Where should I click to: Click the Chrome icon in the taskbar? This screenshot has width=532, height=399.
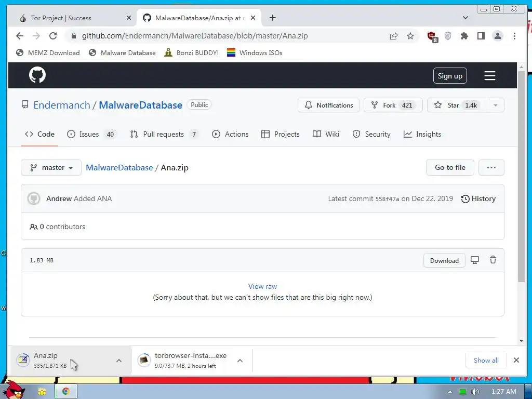tap(66, 391)
